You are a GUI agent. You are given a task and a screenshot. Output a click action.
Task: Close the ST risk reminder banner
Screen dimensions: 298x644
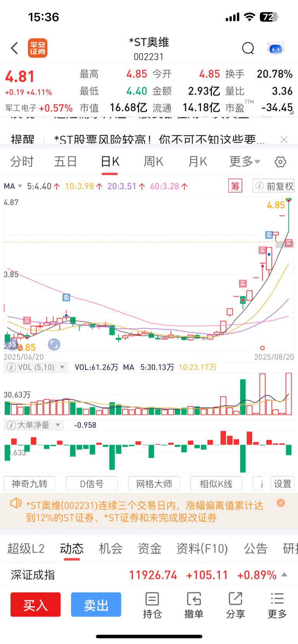click(x=284, y=139)
